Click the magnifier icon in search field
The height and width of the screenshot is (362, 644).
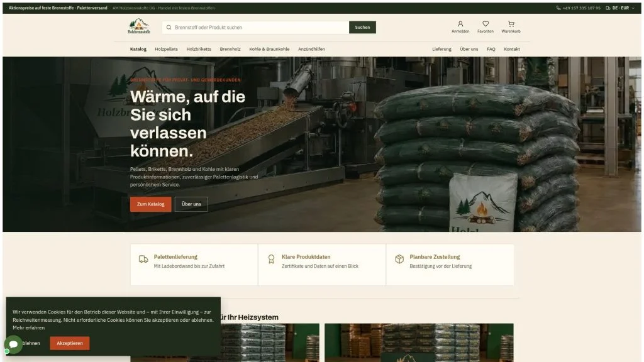click(169, 28)
